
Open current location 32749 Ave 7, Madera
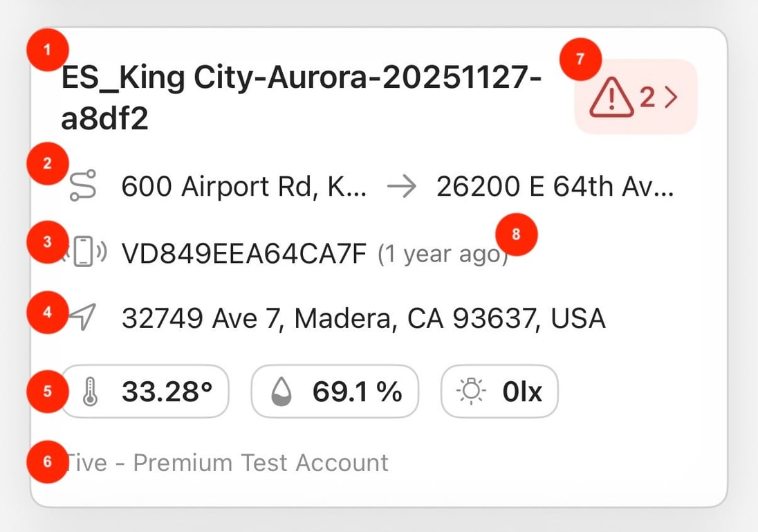pyautogui.click(x=364, y=319)
